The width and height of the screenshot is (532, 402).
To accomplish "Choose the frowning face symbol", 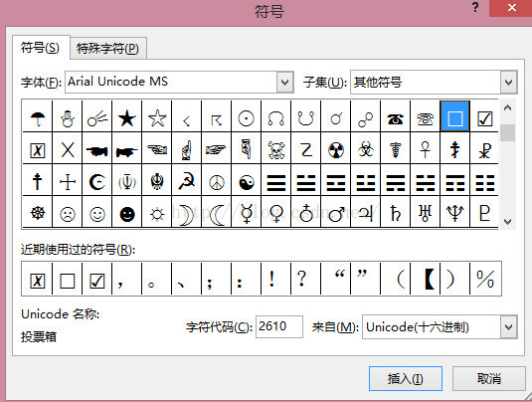I will point(68,214).
